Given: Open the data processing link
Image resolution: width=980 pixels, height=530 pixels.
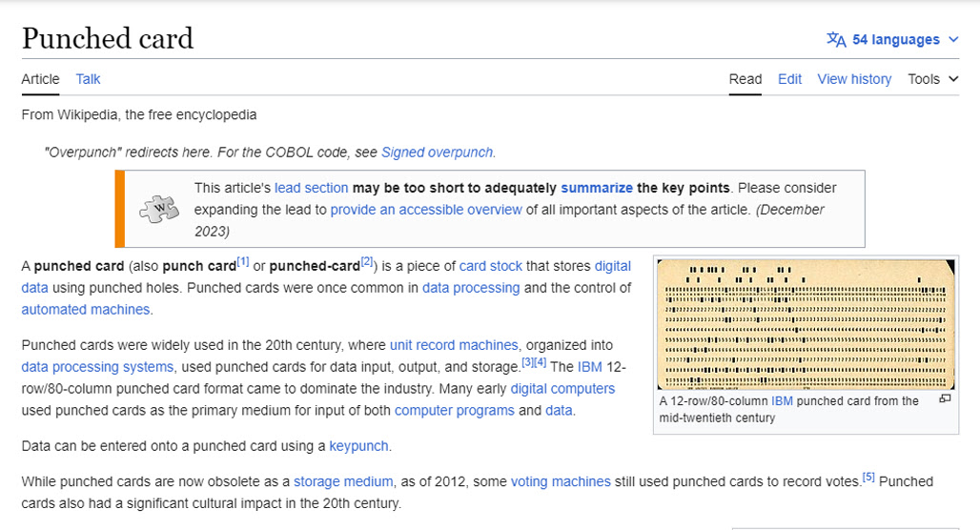Looking at the screenshot, I should [x=471, y=288].
